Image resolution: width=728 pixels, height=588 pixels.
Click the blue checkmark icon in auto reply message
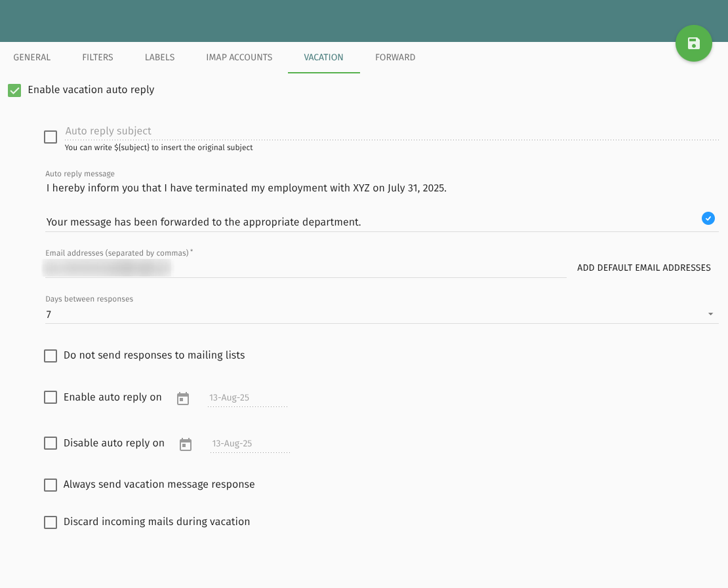click(x=708, y=218)
